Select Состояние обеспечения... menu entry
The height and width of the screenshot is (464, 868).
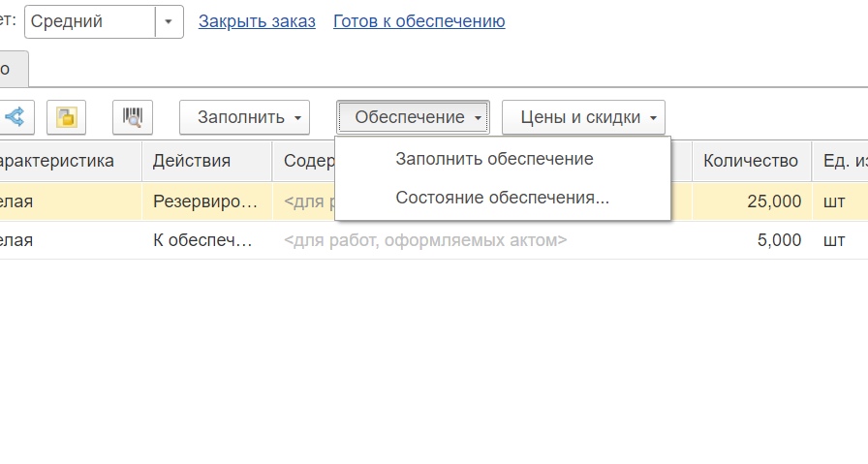502,198
